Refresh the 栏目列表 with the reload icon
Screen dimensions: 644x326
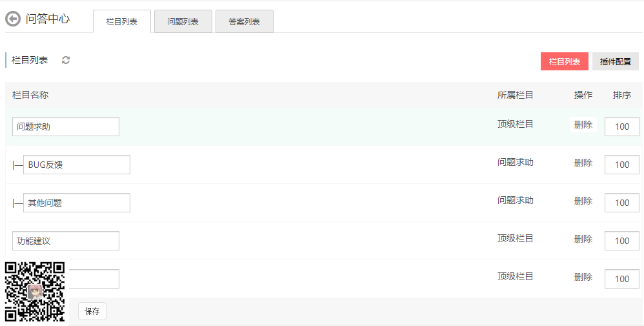click(x=66, y=60)
